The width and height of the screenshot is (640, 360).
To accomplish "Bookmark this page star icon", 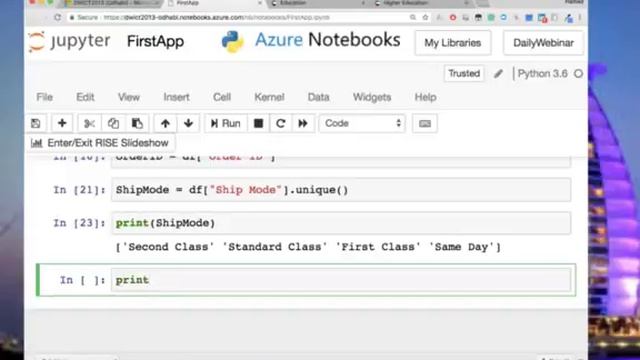I will pos(425,18).
